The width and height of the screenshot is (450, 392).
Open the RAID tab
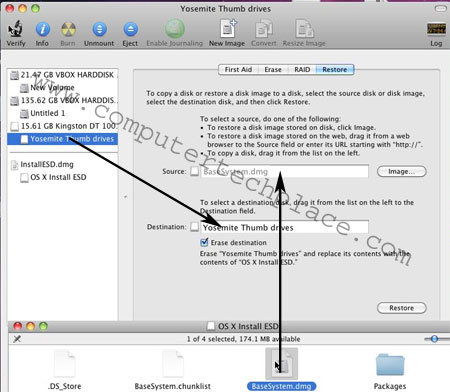[302, 70]
